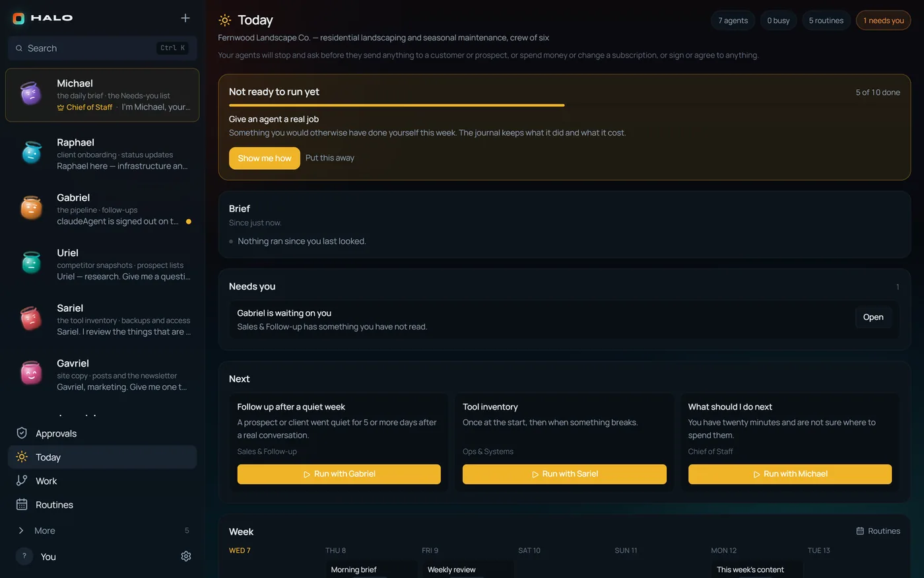The image size is (924, 578).
Task: Open This week's content on Monday
Action: tap(757, 569)
